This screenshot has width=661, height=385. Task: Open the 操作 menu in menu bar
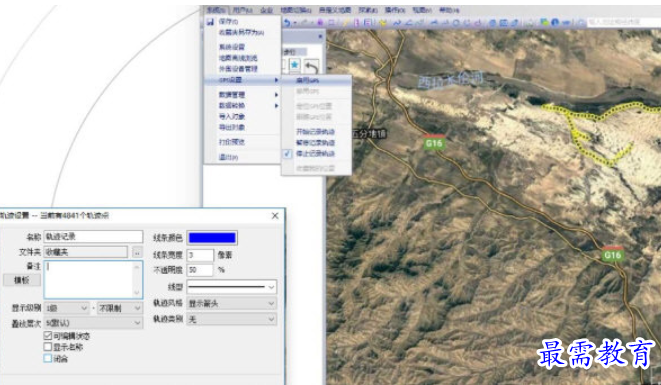[395, 10]
